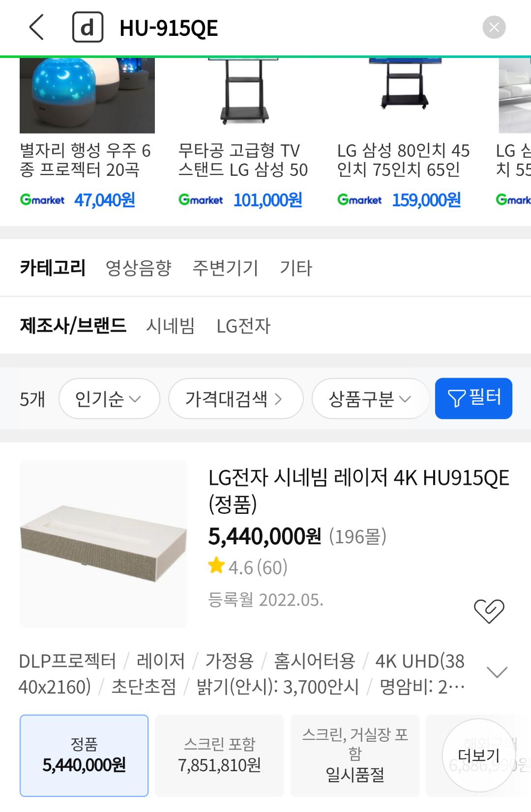531x812 pixels.
Task: Tap the HU-915QE search field
Action: (295, 28)
